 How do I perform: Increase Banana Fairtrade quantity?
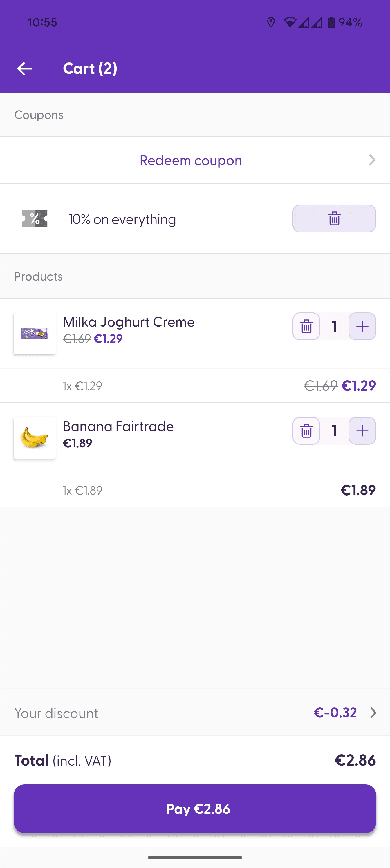[362, 431]
